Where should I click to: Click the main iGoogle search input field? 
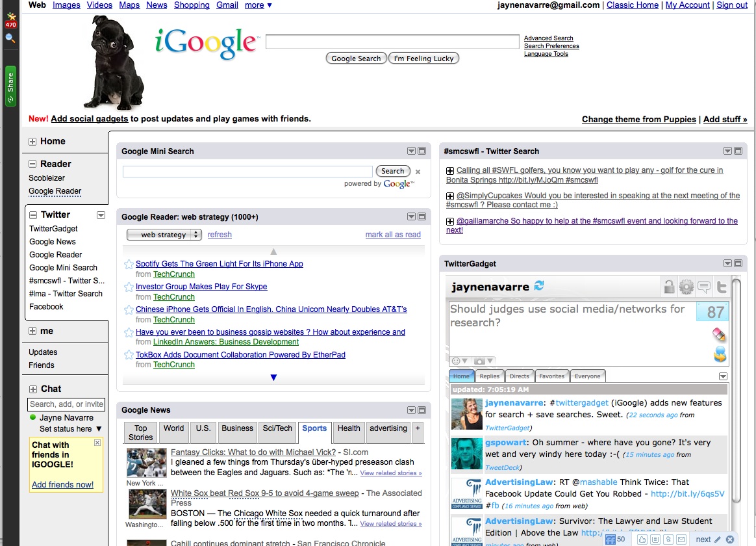(x=392, y=42)
